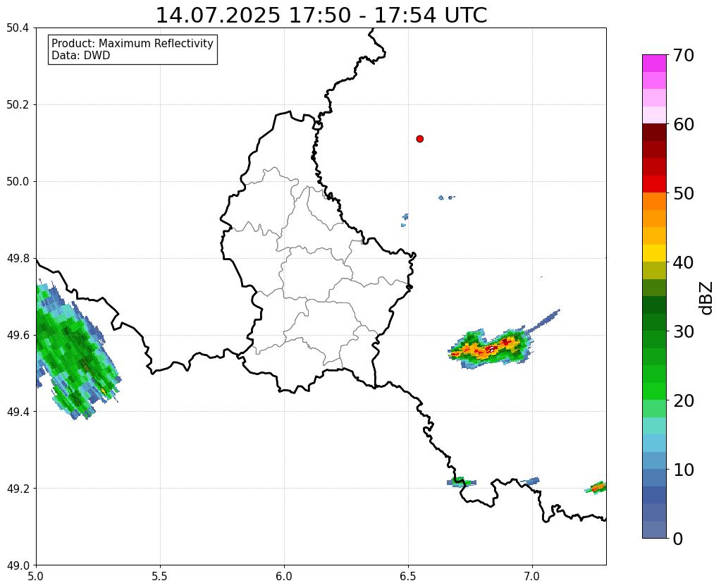Click the latitude label "49.6"

18,335
